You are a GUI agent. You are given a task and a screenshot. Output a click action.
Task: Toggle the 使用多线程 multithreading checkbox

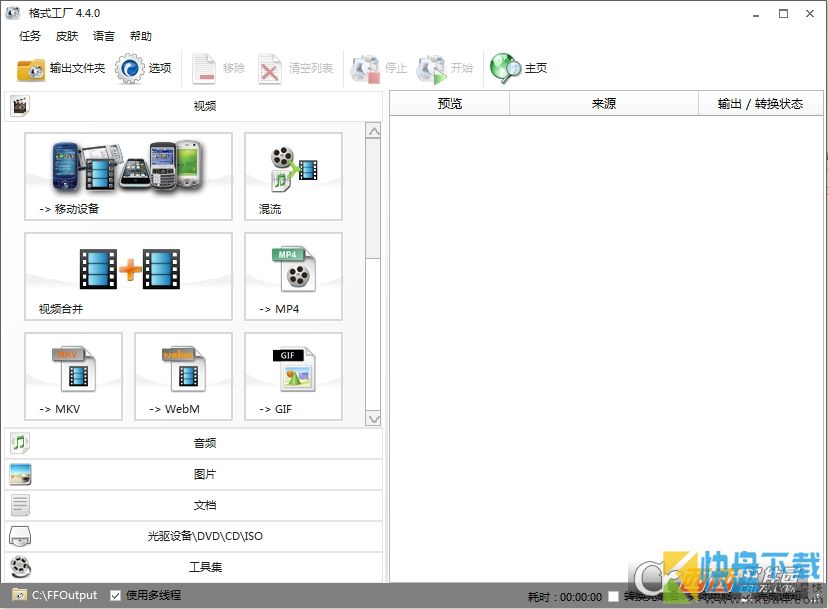(x=116, y=596)
